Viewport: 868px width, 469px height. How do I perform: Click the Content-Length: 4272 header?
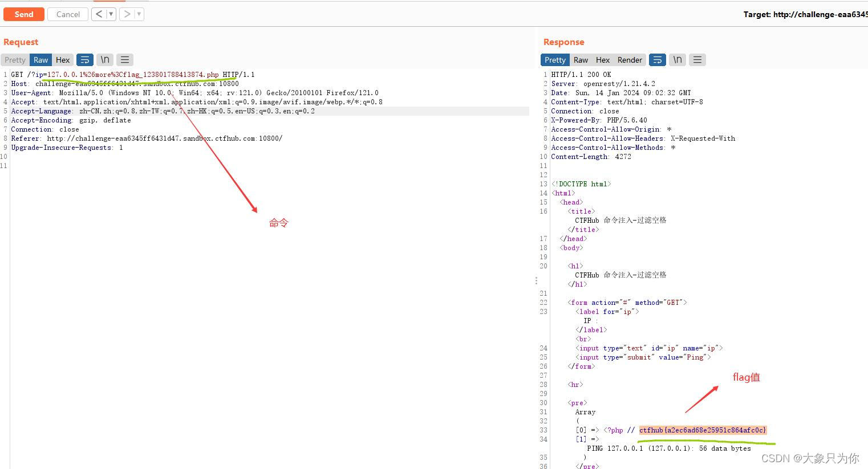click(591, 157)
